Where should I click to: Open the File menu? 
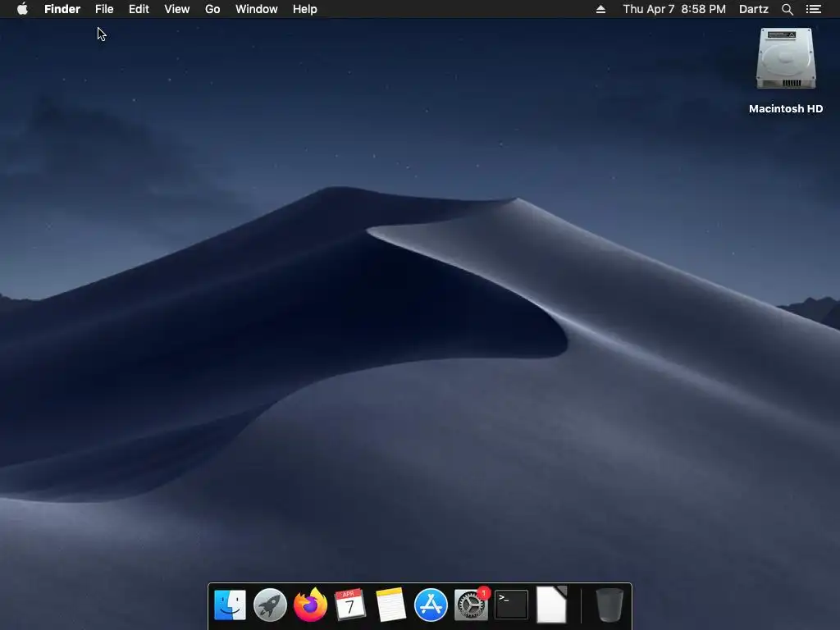tap(104, 9)
